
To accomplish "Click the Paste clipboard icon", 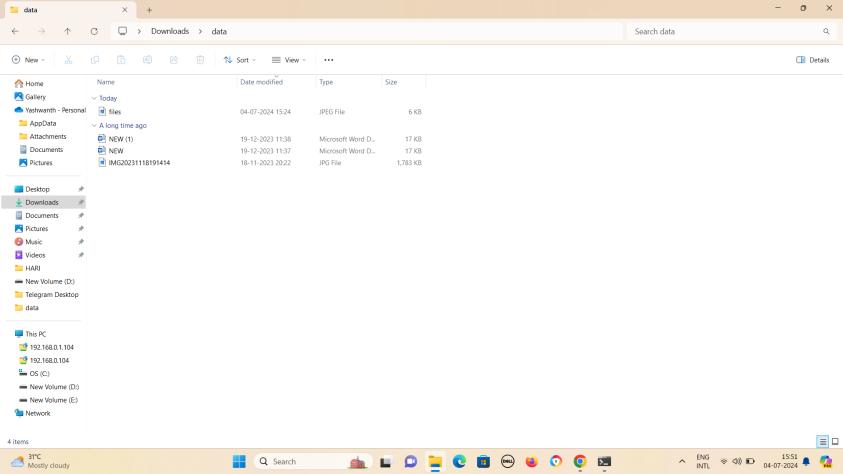I will (121, 60).
